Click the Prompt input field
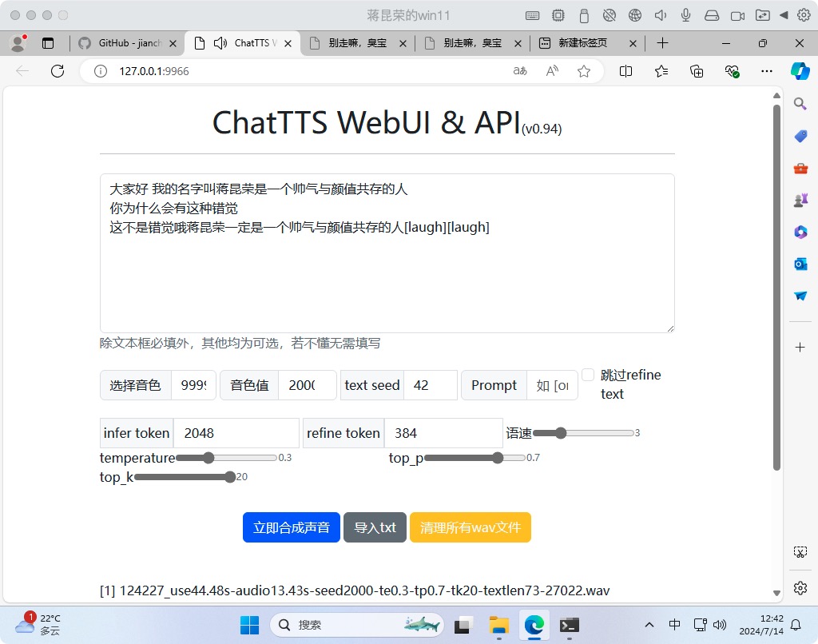818x644 pixels. click(553, 385)
